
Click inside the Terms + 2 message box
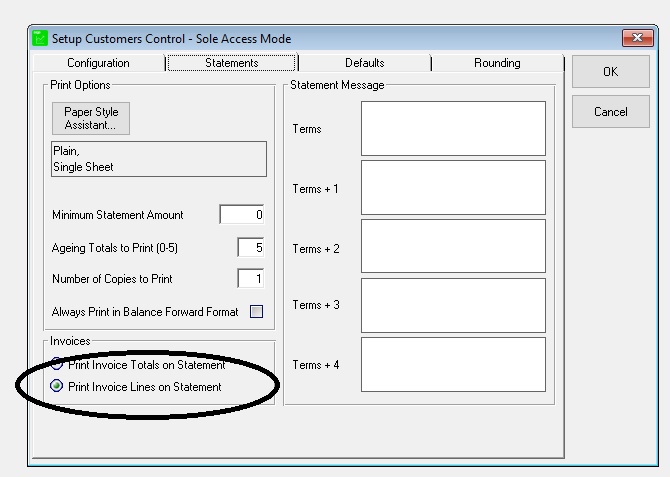point(453,246)
